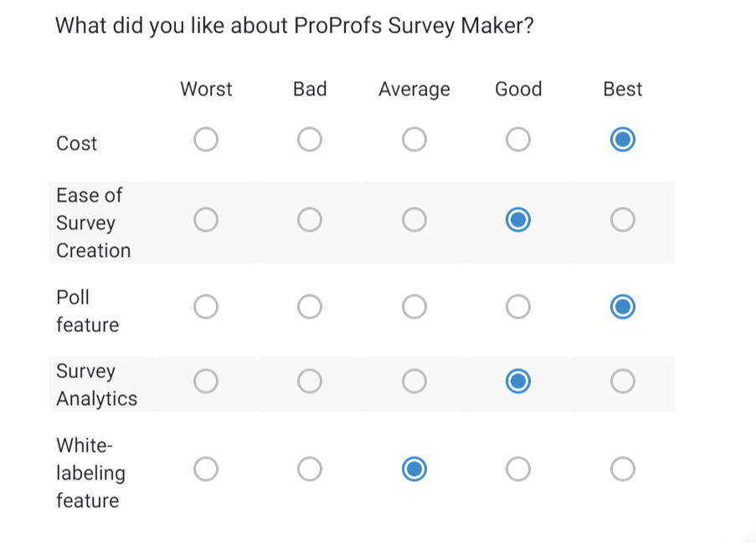Select Best rating for Cost

tap(622, 140)
